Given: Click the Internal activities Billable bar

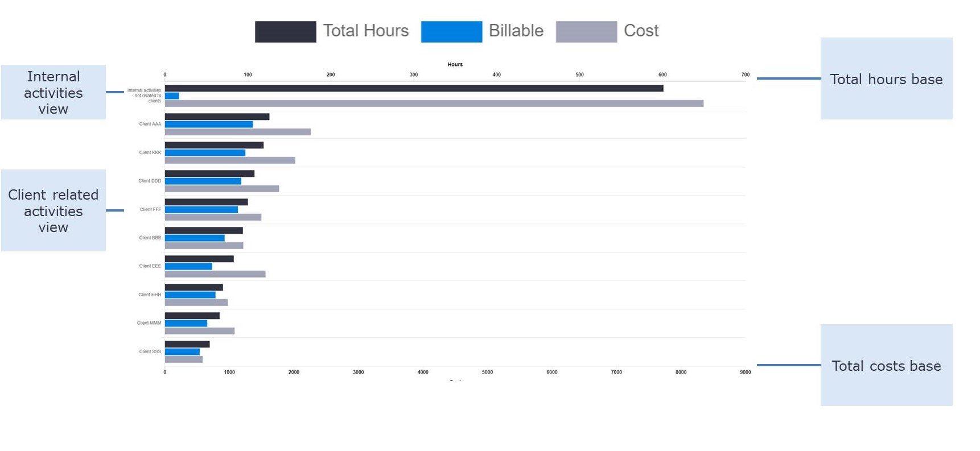Looking at the screenshot, I should click(172, 96).
